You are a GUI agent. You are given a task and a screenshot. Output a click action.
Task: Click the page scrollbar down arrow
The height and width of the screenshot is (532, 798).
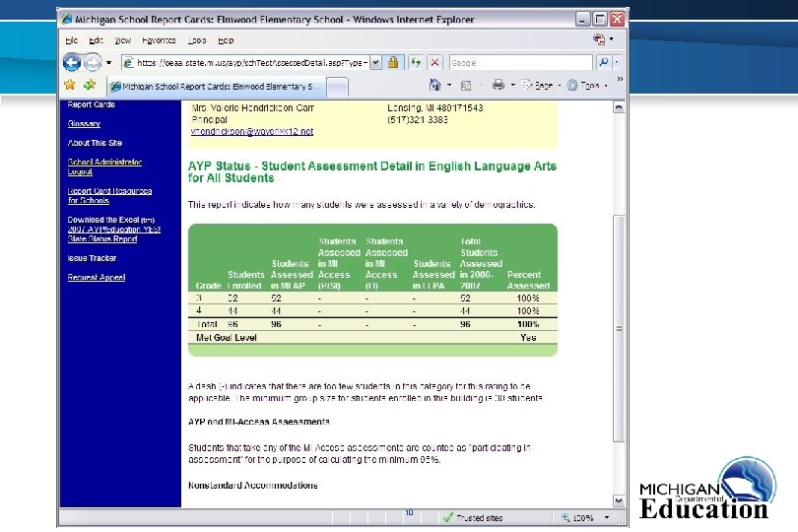click(619, 500)
